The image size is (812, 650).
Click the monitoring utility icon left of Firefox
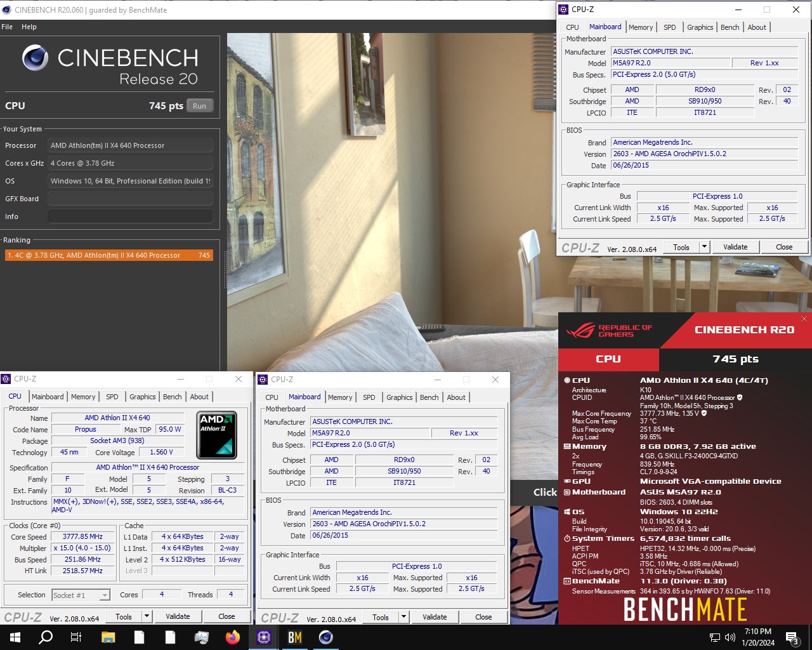202,637
